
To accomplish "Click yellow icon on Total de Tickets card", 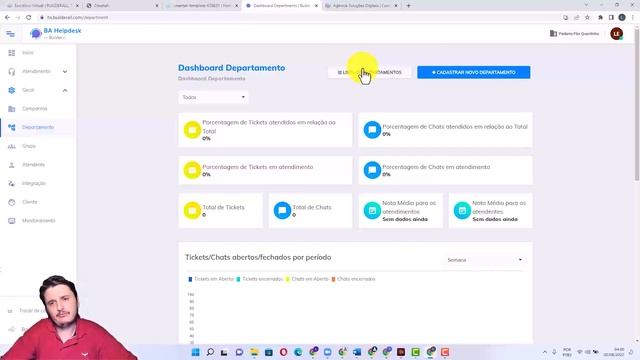I will [192, 210].
